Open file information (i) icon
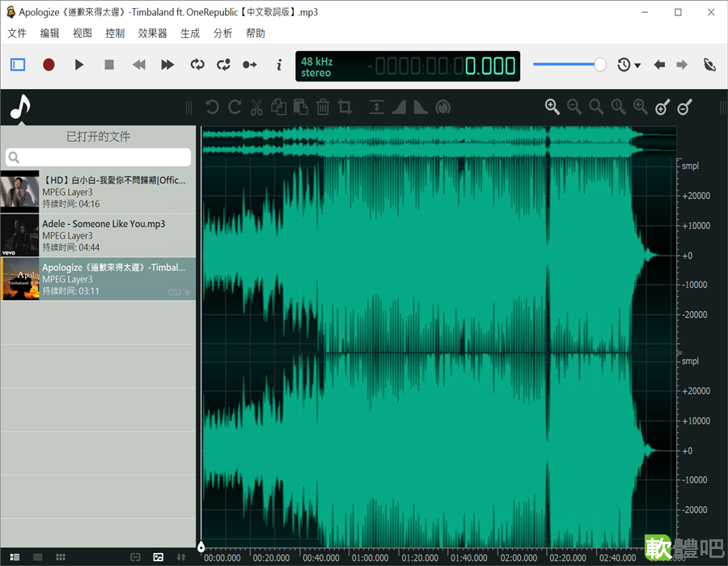The width and height of the screenshot is (728, 566). 279,65
